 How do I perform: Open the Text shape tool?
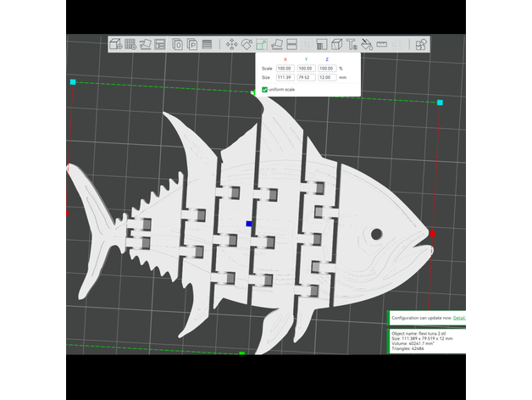tap(352, 44)
